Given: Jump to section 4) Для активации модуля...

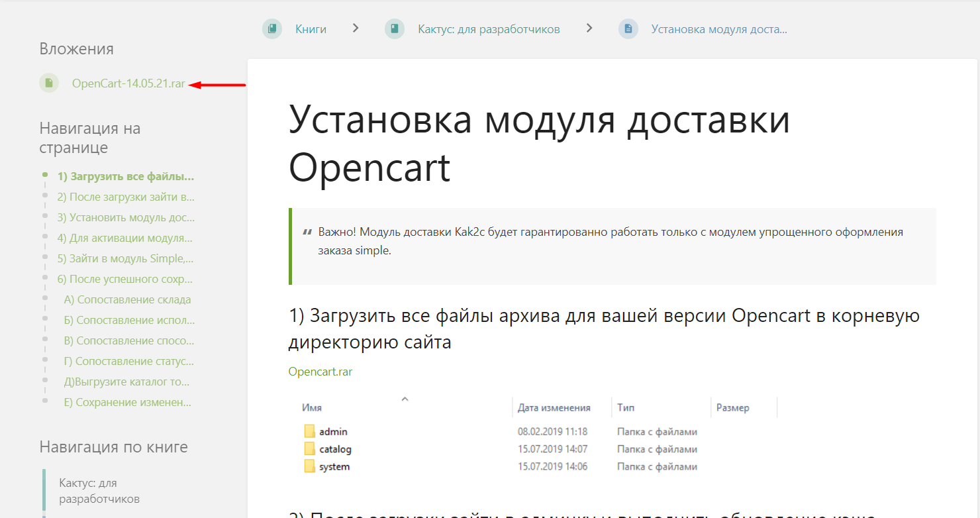Looking at the screenshot, I should 125,238.
